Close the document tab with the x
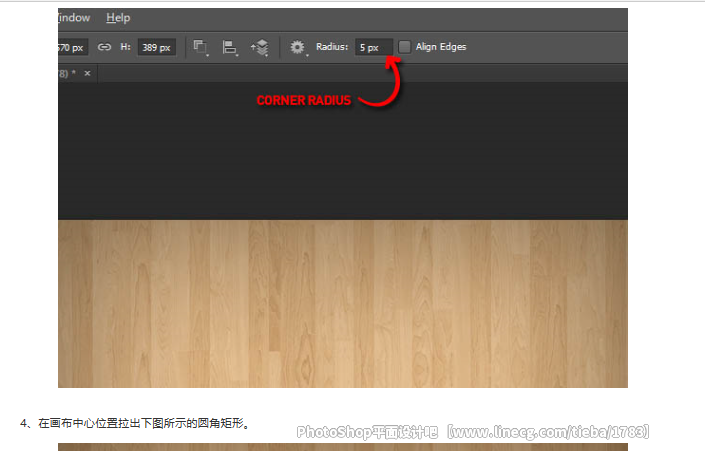Screen dimensions: 705x451 pos(87,73)
